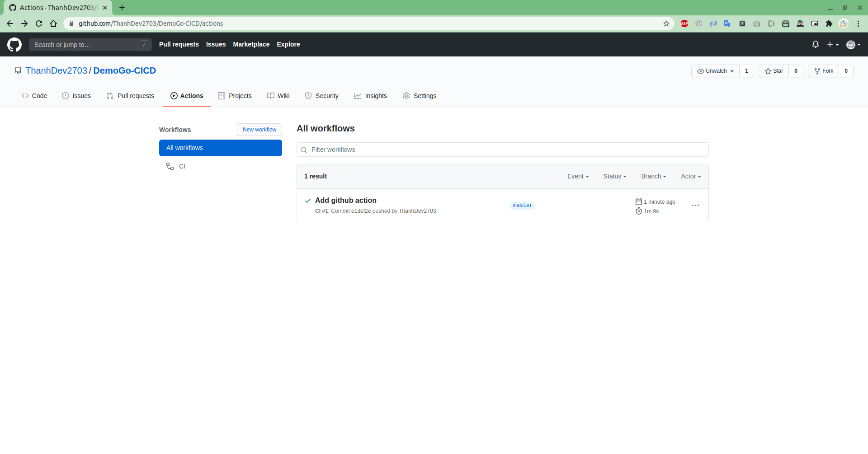Open Issues in the top navbar
The width and height of the screenshot is (868, 454).
coord(216,44)
